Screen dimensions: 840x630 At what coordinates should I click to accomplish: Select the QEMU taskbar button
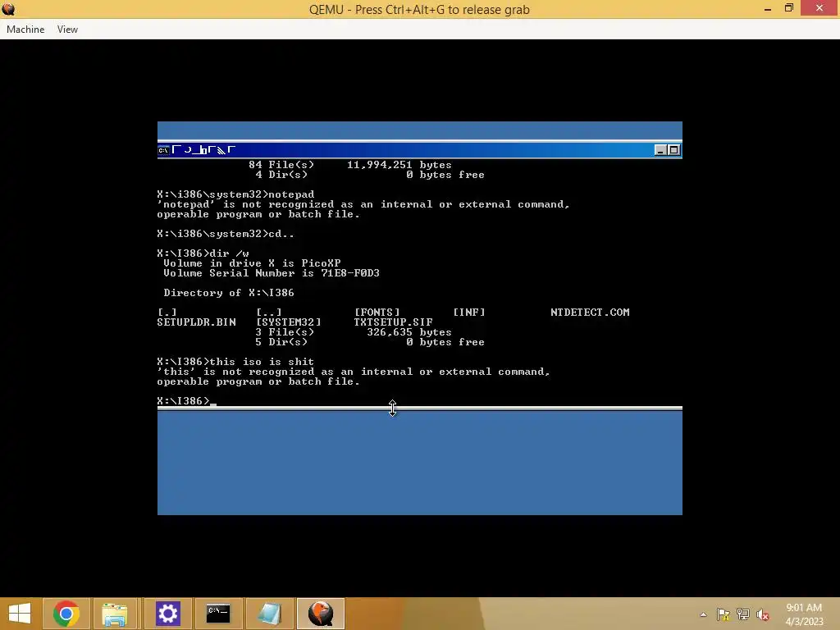pyautogui.click(x=321, y=614)
